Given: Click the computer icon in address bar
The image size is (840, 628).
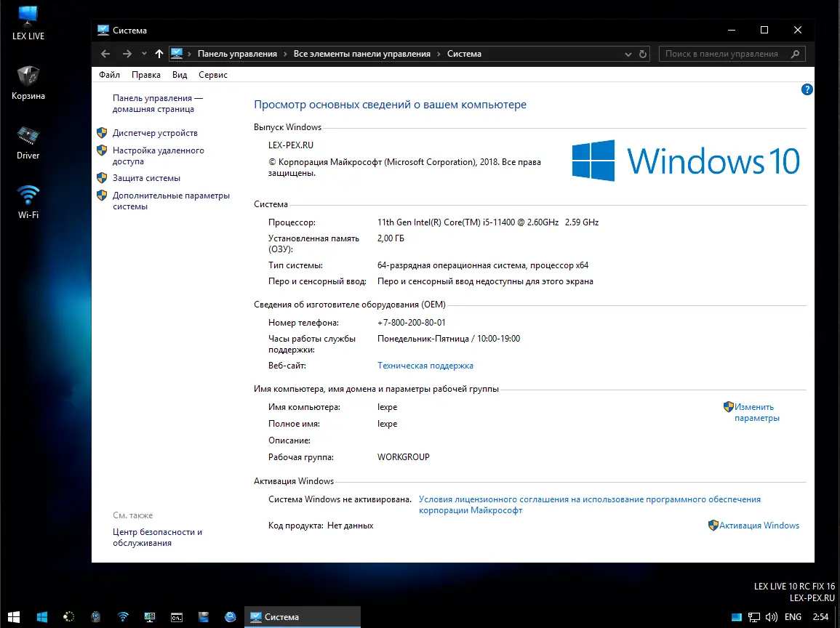Looking at the screenshot, I should tap(177, 54).
